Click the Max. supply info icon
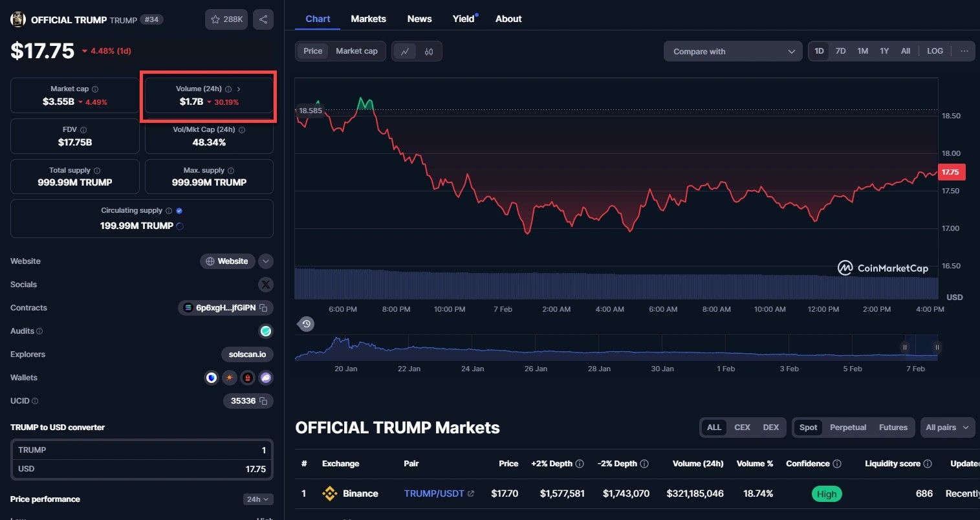980x520 pixels. pyautogui.click(x=231, y=171)
